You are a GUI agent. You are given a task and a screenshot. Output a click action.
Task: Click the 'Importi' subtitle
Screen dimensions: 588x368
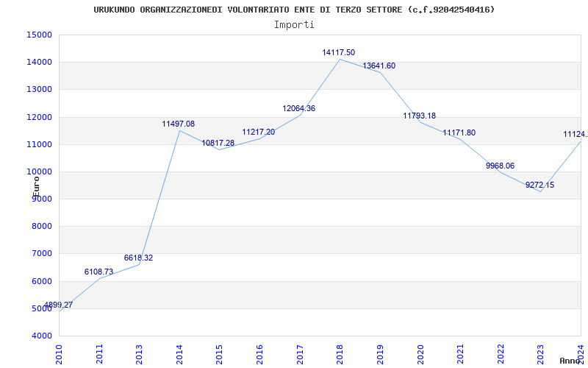tap(294, 25)
